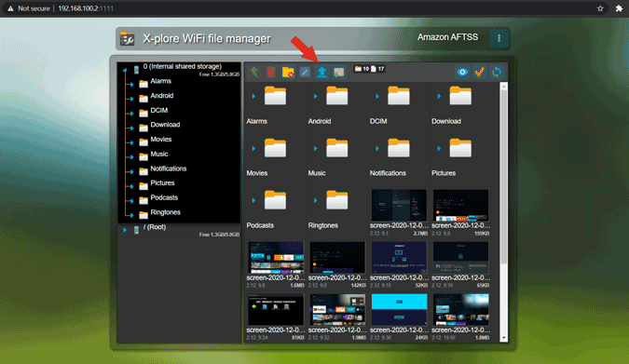Screen dimensions: 629x364
Task: Click the Movies folder label in grid
Action: tap(257, 173)
